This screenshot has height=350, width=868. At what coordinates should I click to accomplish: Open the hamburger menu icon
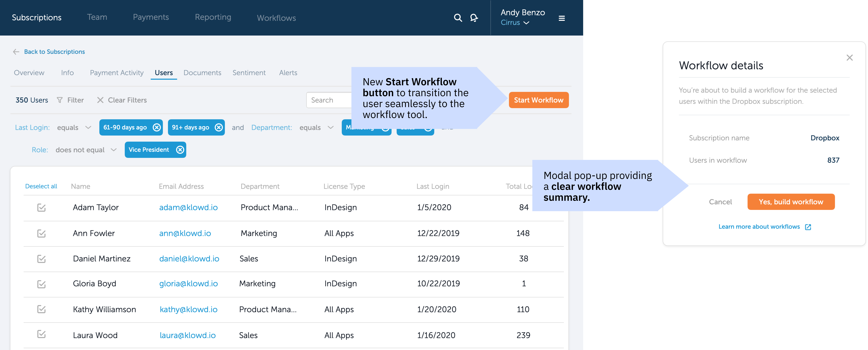point(562,18)
